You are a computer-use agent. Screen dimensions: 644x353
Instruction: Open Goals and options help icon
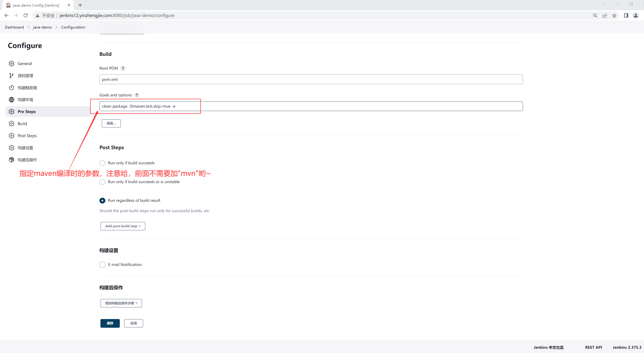click(137, 95)
